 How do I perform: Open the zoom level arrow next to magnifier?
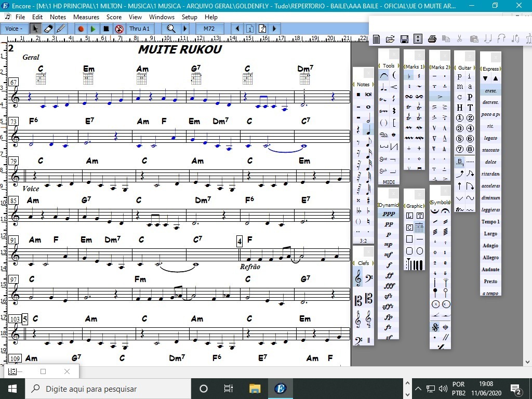tap(185, 29)
